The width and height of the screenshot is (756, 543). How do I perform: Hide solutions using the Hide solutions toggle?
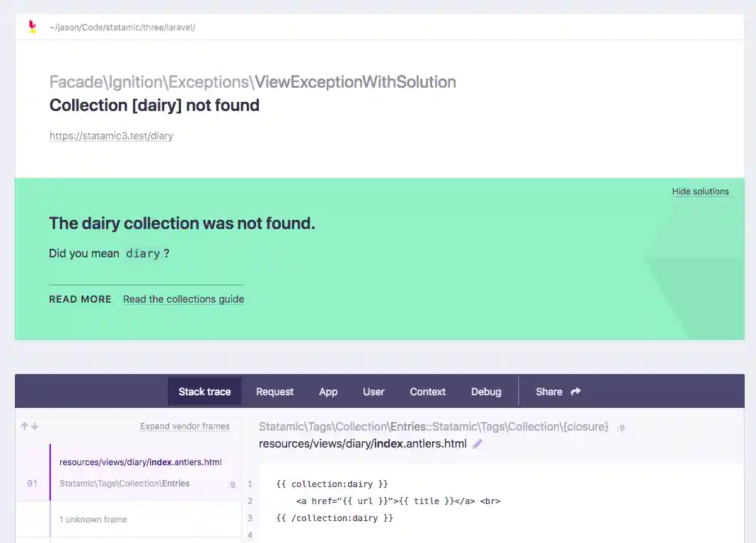(x=700, y=191)
